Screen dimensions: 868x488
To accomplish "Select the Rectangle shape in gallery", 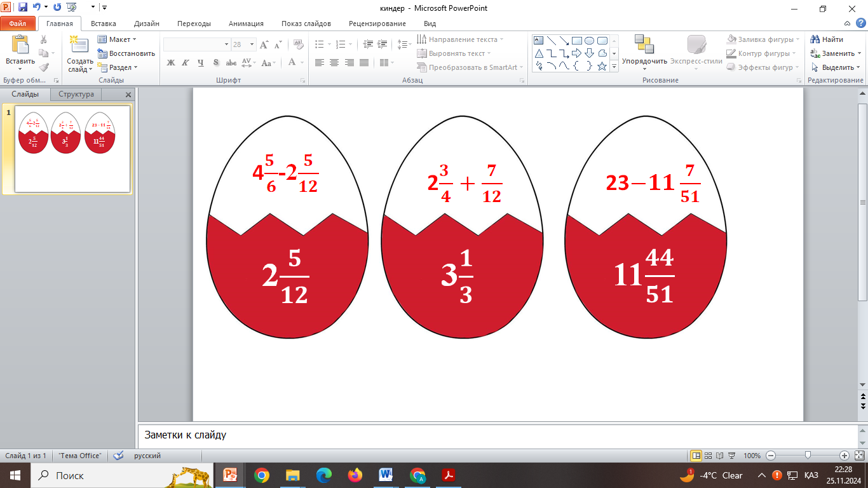I will (x=576, y=40).
